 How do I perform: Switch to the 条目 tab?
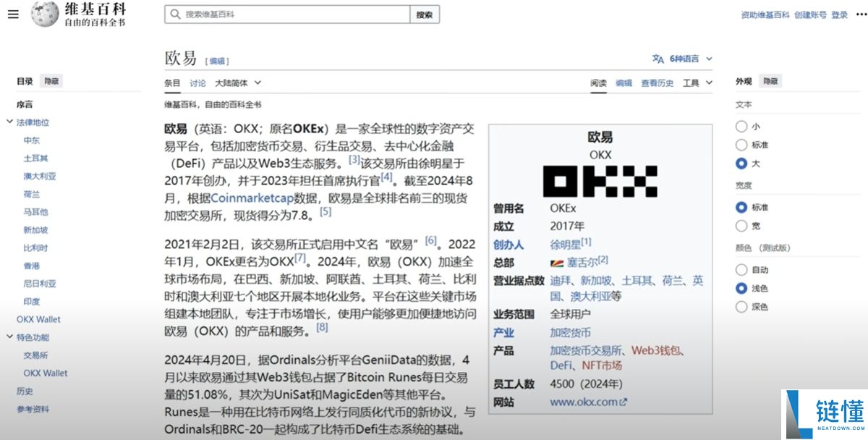point(172,83)
